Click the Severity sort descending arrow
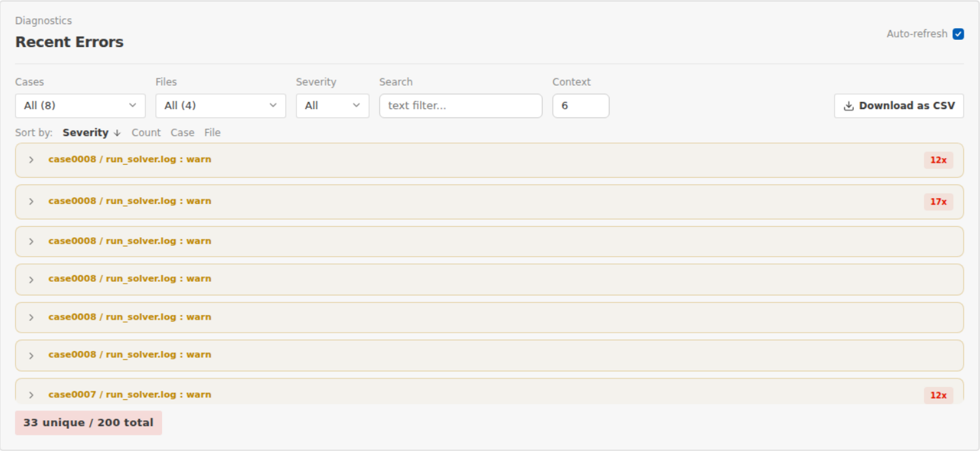The image size is (980, 451). tap(117, 133)
